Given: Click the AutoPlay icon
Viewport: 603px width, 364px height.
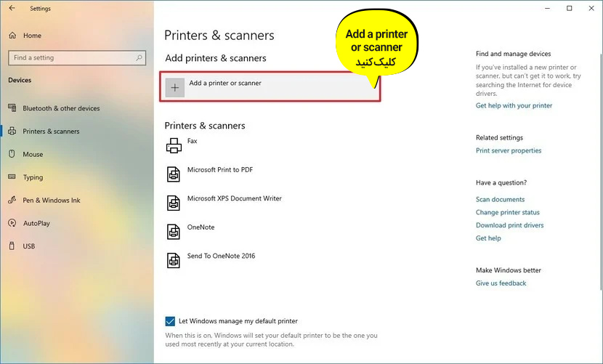Looking at the screenshot, I should (x=12, y=223).
